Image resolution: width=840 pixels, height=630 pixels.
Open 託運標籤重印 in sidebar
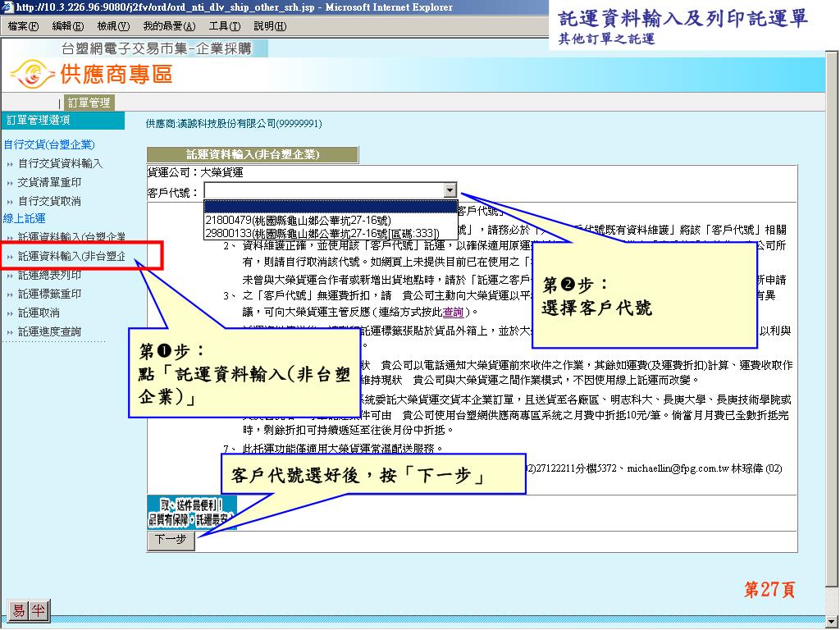click(49, 294)
